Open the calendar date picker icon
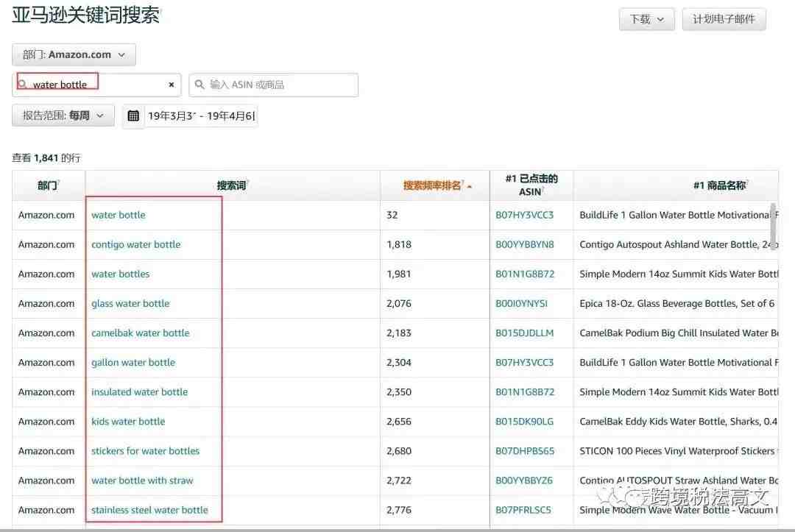Image resolution: width=795 pixels, height=532 pixels. [132, 116]
